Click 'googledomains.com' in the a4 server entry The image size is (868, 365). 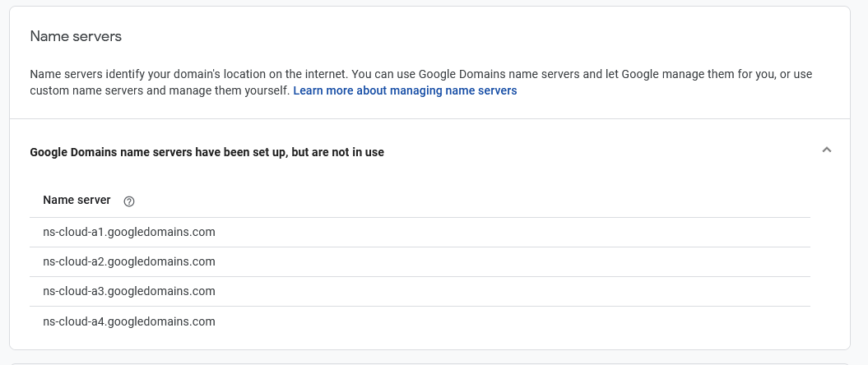[161, 321]
